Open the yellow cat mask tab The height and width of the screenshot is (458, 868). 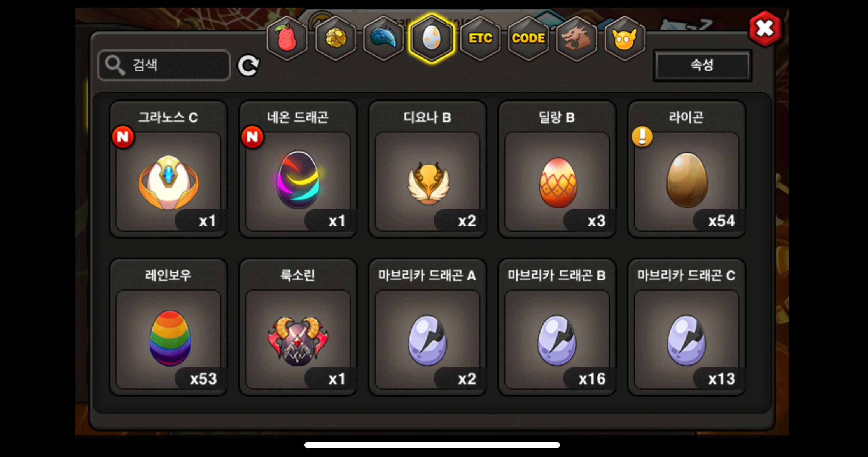625,38
